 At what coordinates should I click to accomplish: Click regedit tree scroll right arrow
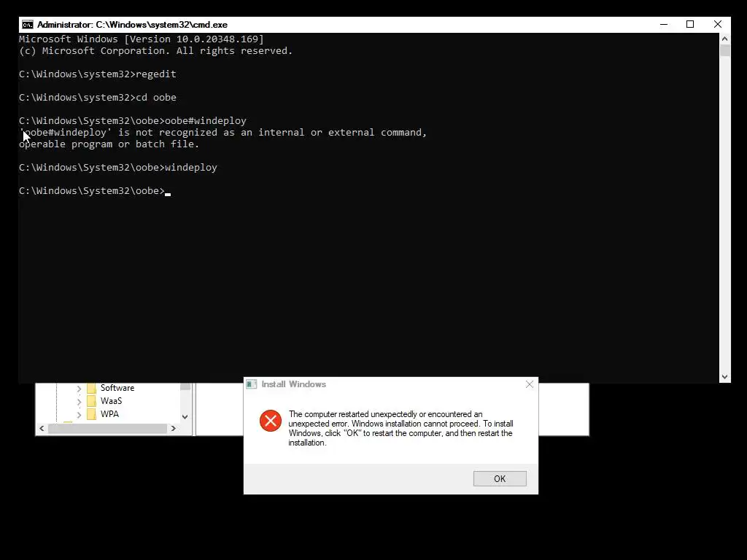coord(174,429)
